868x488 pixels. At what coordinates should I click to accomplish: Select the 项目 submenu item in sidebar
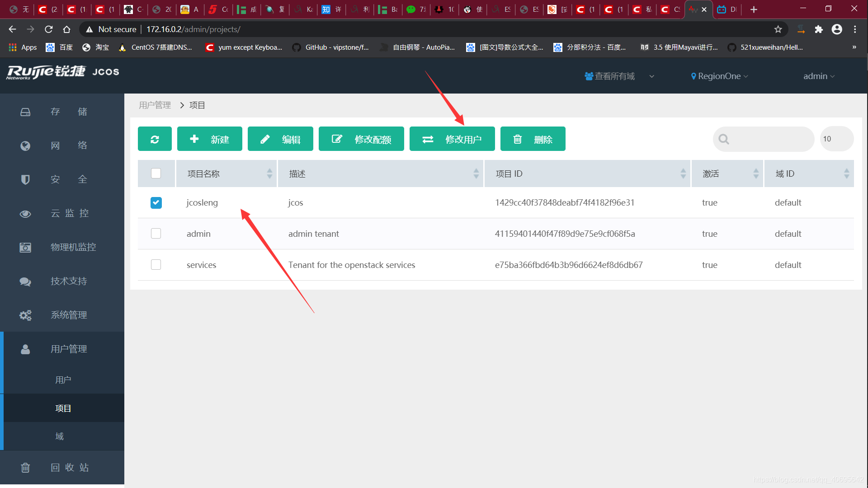(63, 408)
